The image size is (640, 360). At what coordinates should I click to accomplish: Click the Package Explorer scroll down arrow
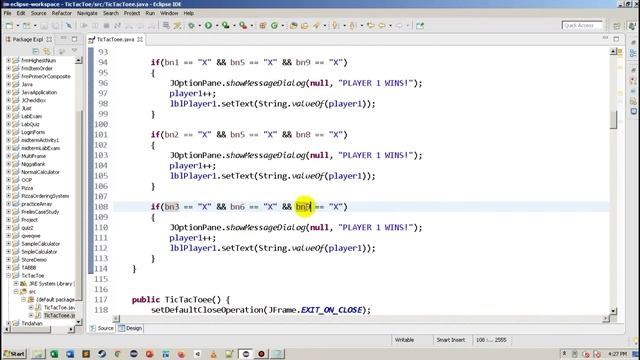point(78,322)
